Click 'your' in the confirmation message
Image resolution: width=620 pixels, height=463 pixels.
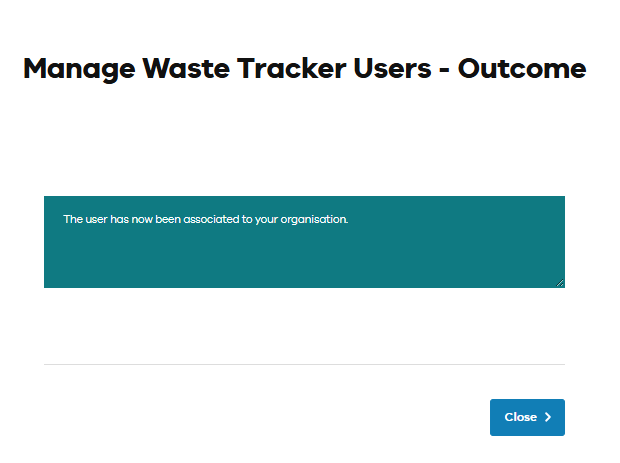269,219
